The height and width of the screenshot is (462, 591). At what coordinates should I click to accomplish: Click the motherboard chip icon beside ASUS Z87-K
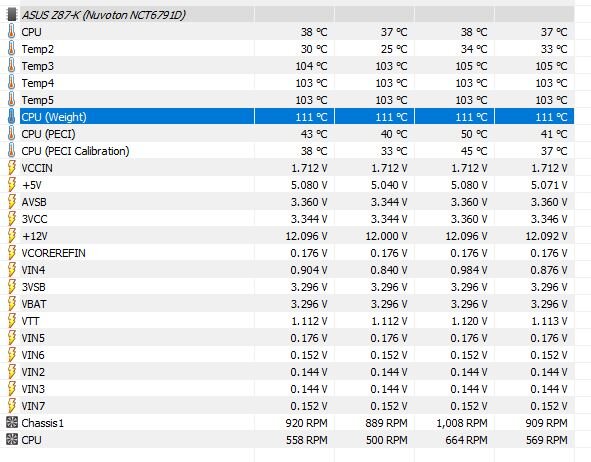tap(12, 15)
